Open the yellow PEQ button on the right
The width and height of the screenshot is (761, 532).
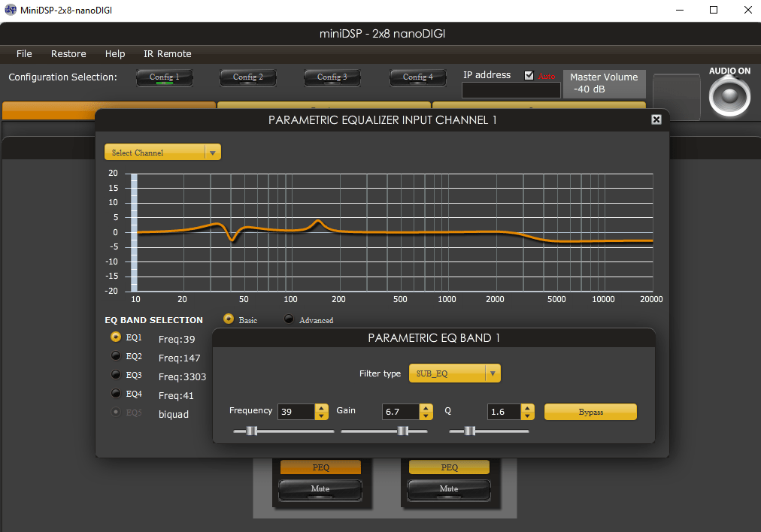(x=450, y=467)
